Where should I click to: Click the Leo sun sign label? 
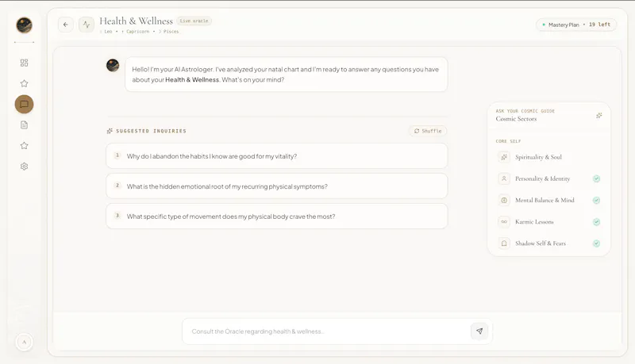108,32
